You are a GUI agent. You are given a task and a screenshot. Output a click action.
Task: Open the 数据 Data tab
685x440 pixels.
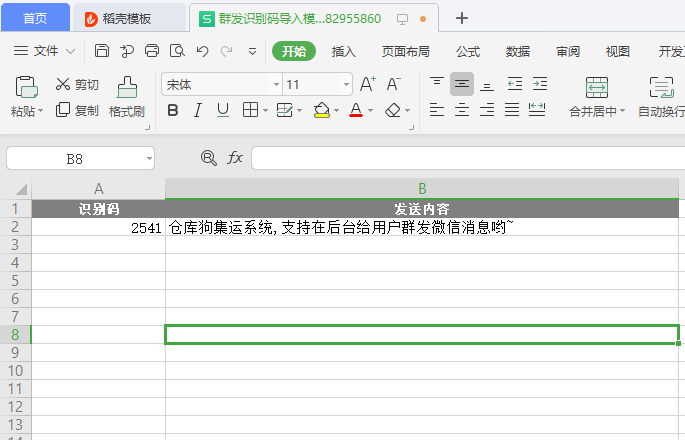[x=518, y=52]
